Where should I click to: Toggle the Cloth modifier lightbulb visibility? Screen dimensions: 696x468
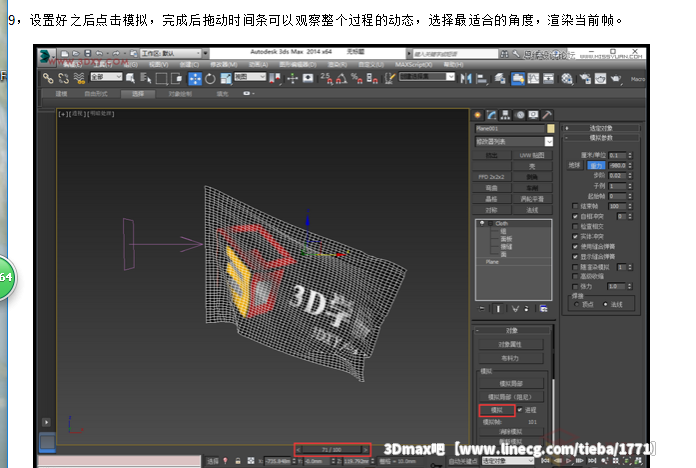pyautogui.click(x=482, y=223)
